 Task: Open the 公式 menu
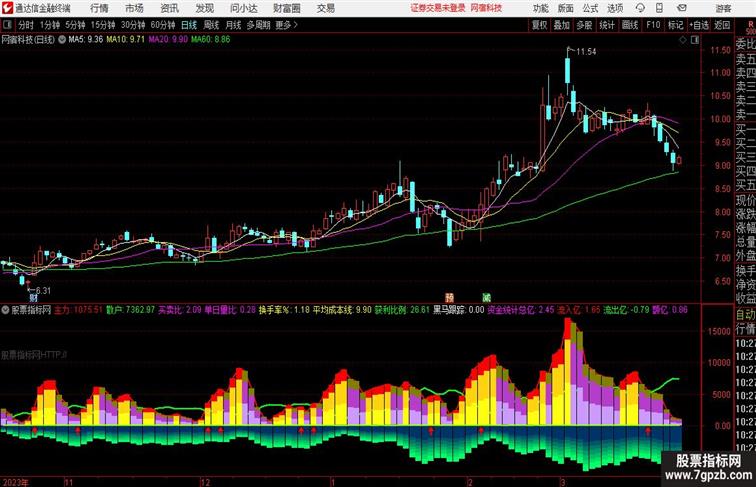590,8
